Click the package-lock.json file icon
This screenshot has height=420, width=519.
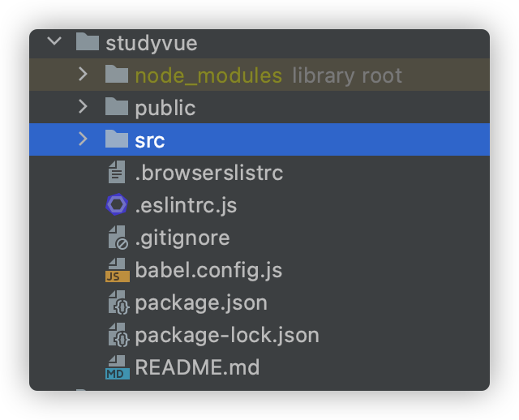click(118, 335)
